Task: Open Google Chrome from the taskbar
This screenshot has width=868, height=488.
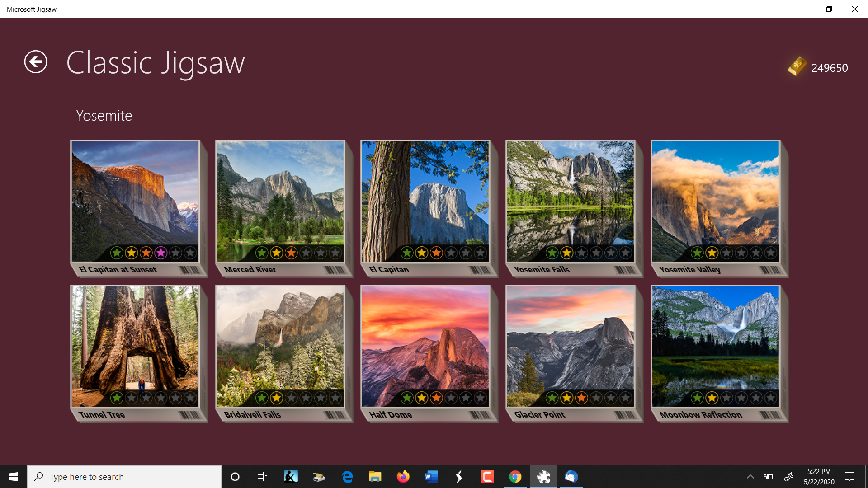Action: (515, 477)
